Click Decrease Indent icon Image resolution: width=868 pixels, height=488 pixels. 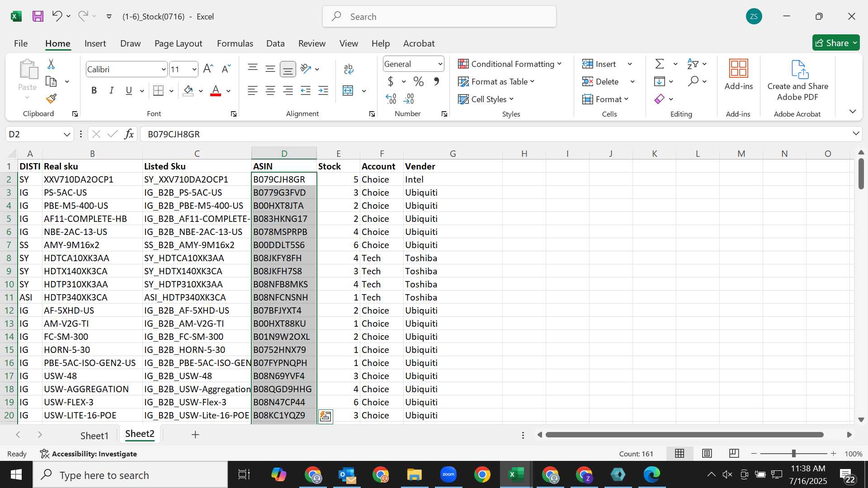click(x=306, y=91)
